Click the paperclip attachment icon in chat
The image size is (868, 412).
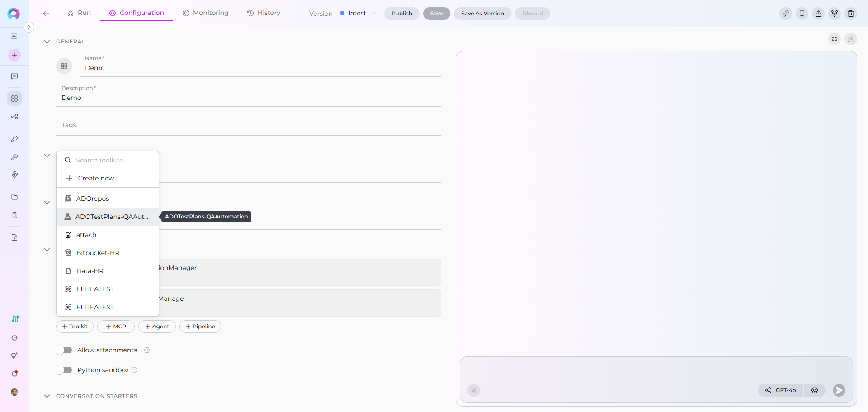(x=474, y=390)
